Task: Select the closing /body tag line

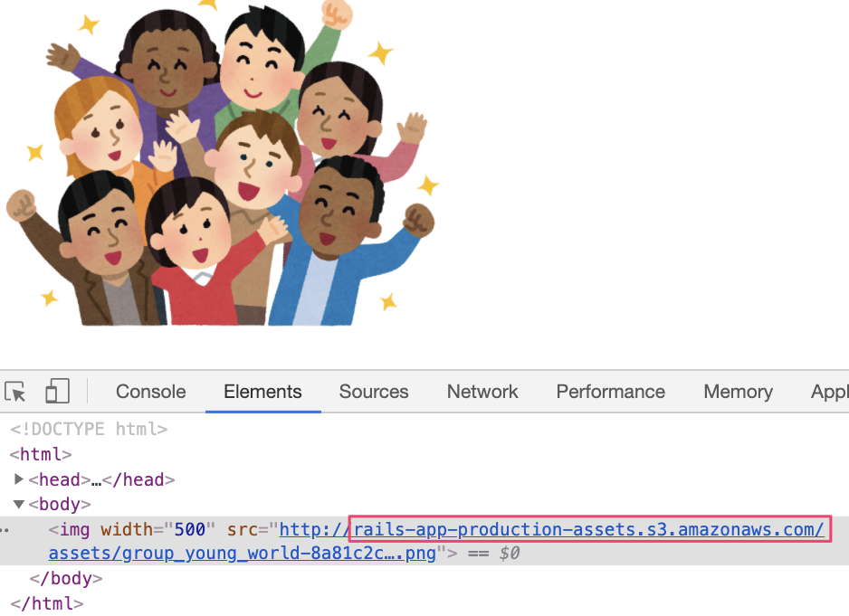Action: pos(66,578)
